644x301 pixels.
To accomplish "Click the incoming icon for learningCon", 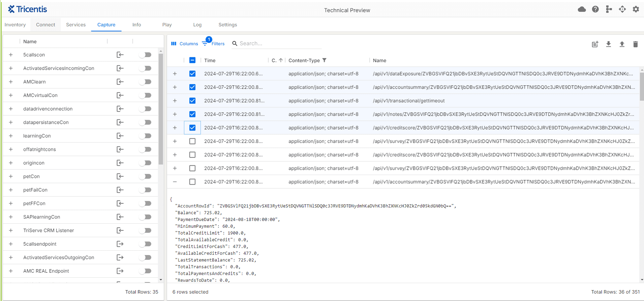I will [x=120, y=136].
